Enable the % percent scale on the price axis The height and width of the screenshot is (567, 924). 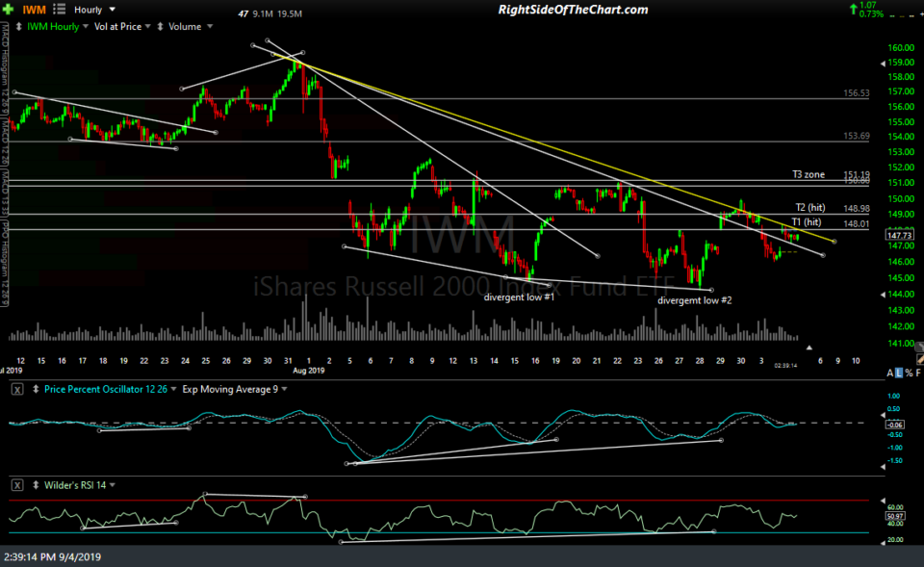[909, 372]
